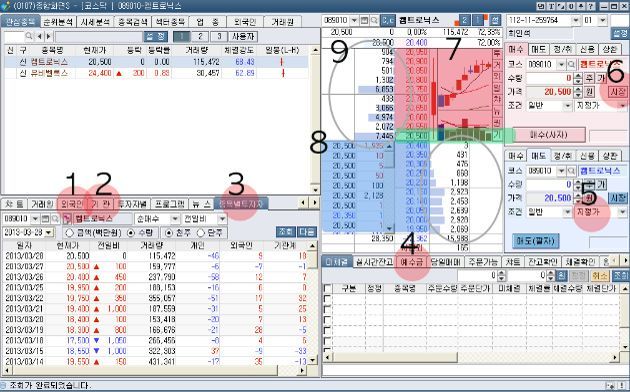Open the 지정가 order type dropdown in the sell form

(x=622, y=212)
